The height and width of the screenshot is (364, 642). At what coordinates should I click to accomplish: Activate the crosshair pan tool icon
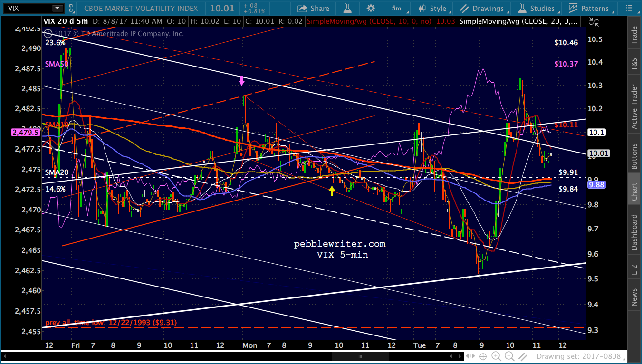coord(483,356)
